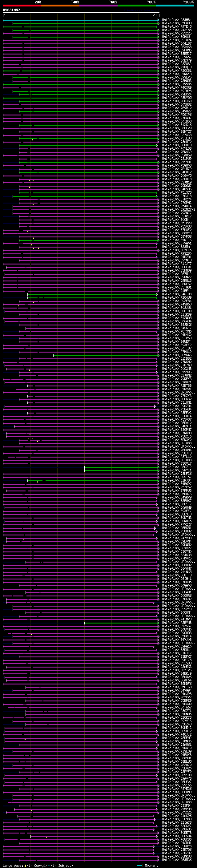Select hit UniRef100_Q9T0P4
Image resolution: width=197 pixels, height=868 pixels.
[x=177, y=40]
